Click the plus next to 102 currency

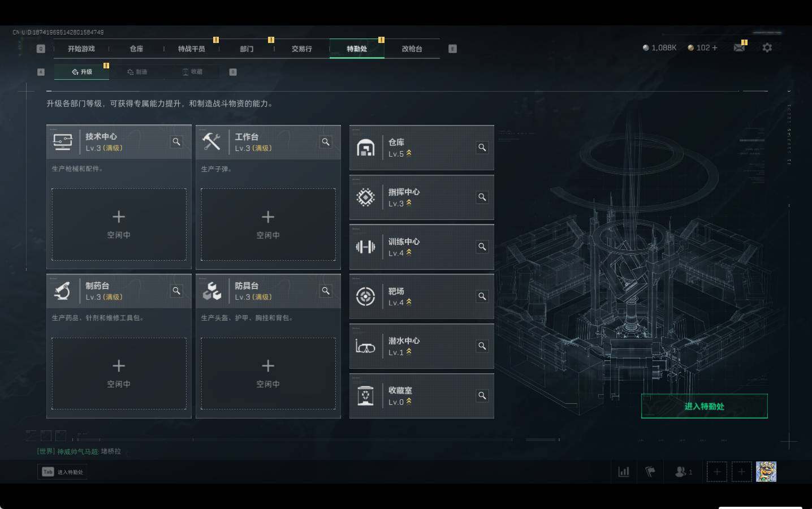coord(715,48)
